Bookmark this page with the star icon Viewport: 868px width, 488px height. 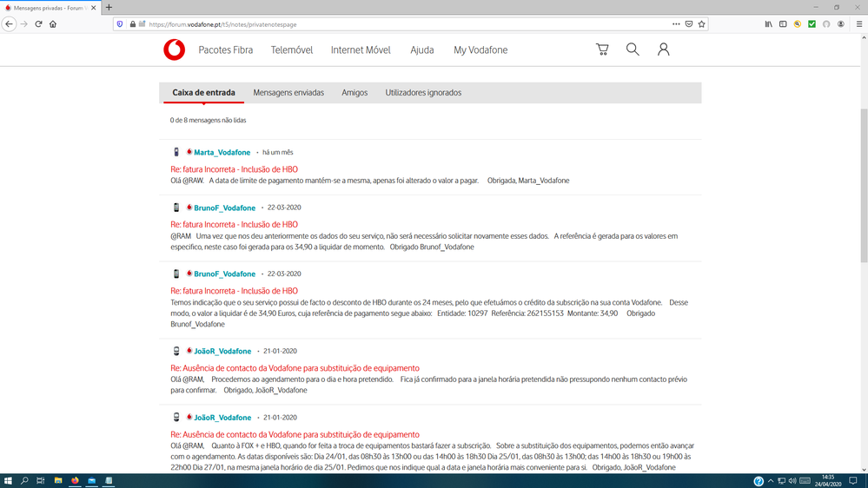click(701, 24)
